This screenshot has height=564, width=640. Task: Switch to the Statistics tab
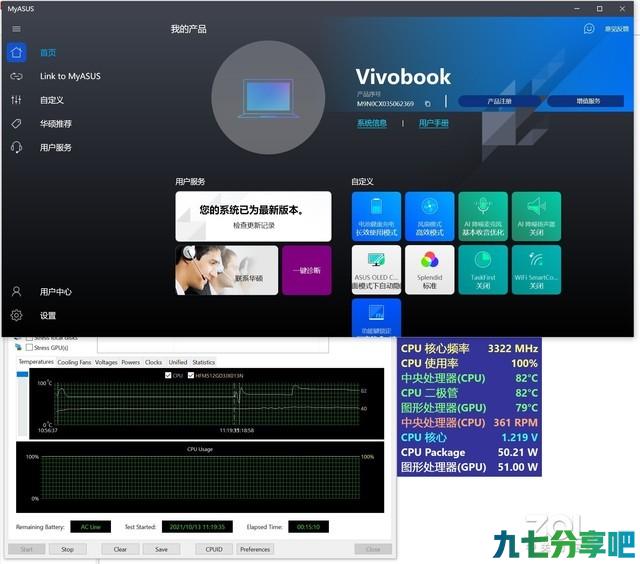click(204, 362)
